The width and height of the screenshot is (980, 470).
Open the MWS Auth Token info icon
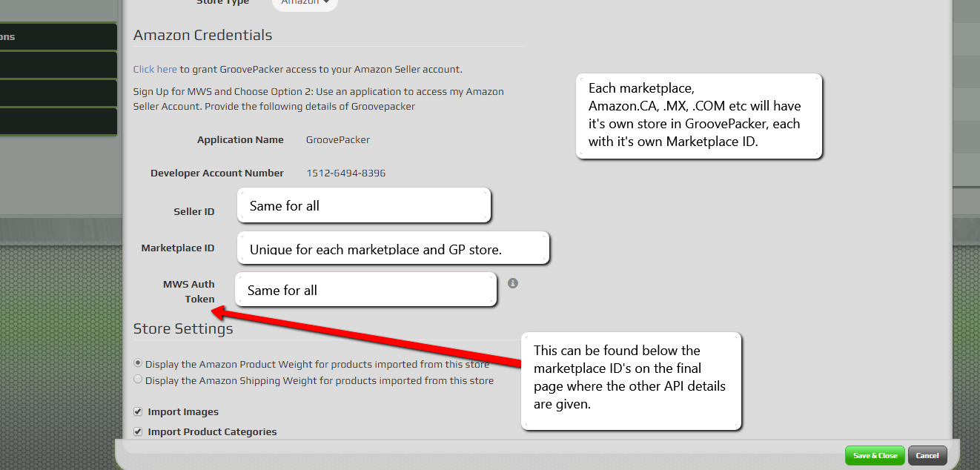[x=512, y=283]
